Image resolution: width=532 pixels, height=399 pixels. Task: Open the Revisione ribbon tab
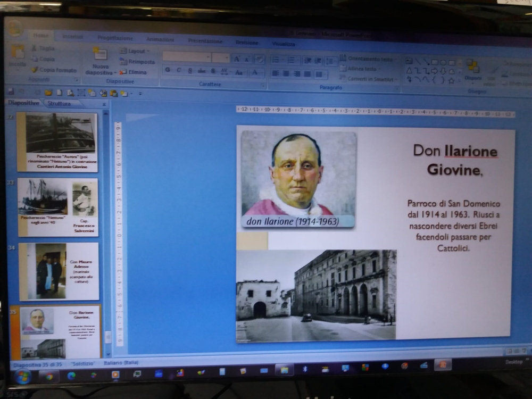(x=247, y=43)
